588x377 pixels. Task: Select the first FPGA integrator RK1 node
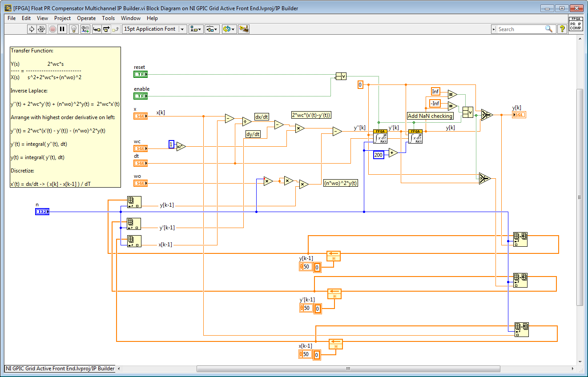point(380,136)
